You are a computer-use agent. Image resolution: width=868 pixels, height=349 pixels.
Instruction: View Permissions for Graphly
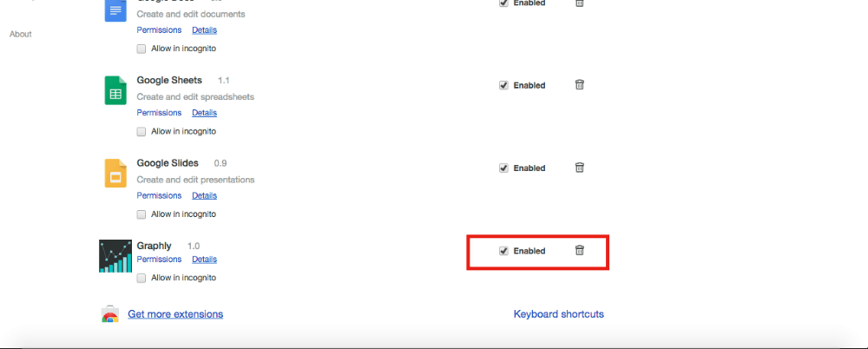159,260
